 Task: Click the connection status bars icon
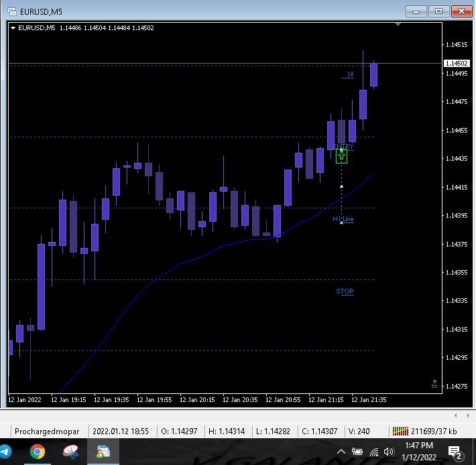400,431
